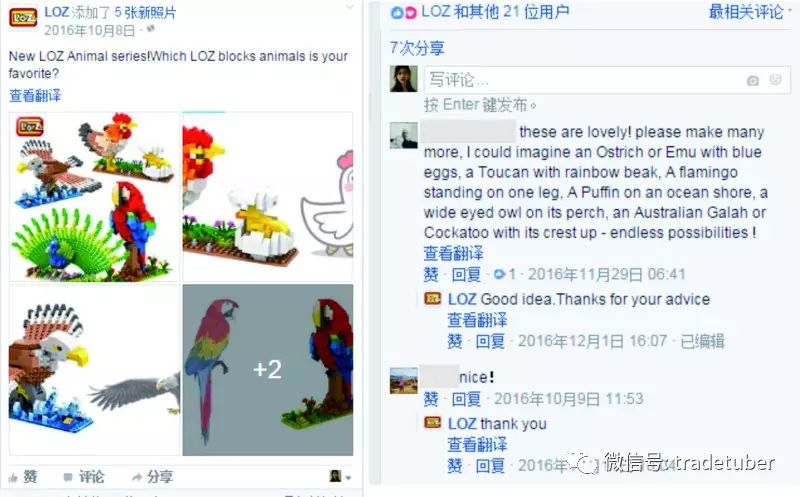
Task: Open the profile selector dropdown beside share
Action: click(x=340, y=477)
